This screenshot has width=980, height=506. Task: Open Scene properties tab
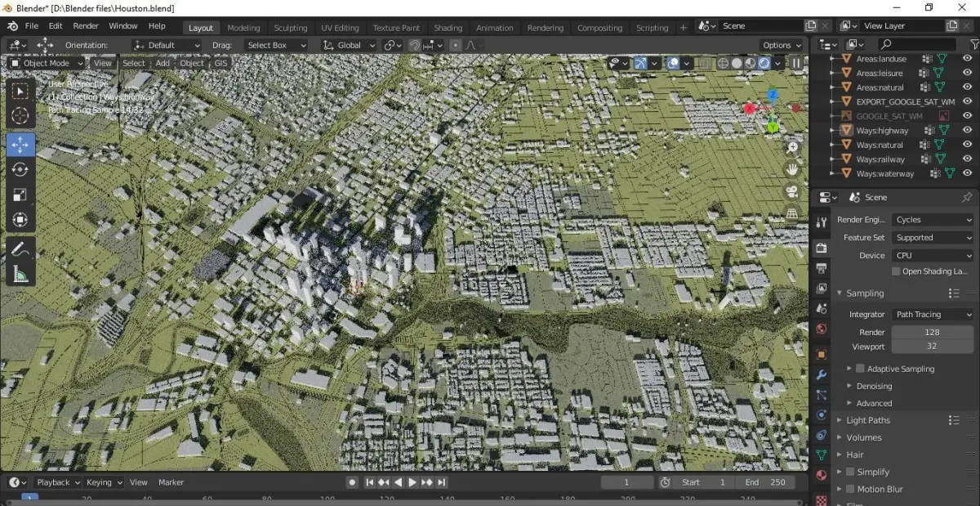(821, 309)
